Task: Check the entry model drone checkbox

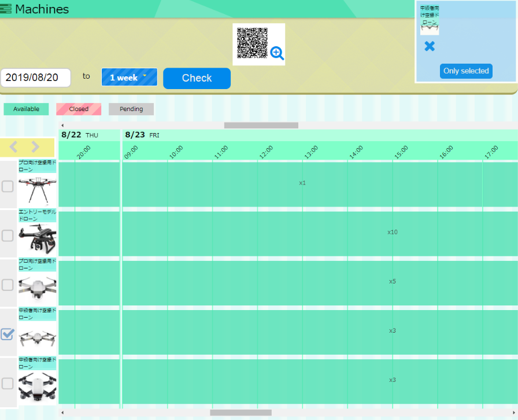Action: click(8, 235)
